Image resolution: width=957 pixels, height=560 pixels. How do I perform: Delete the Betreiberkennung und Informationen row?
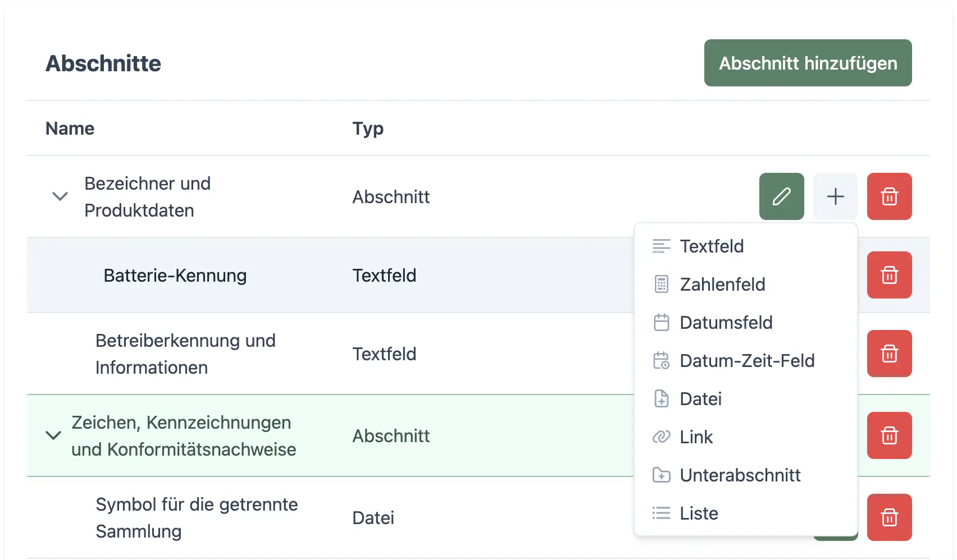(889, 354)
